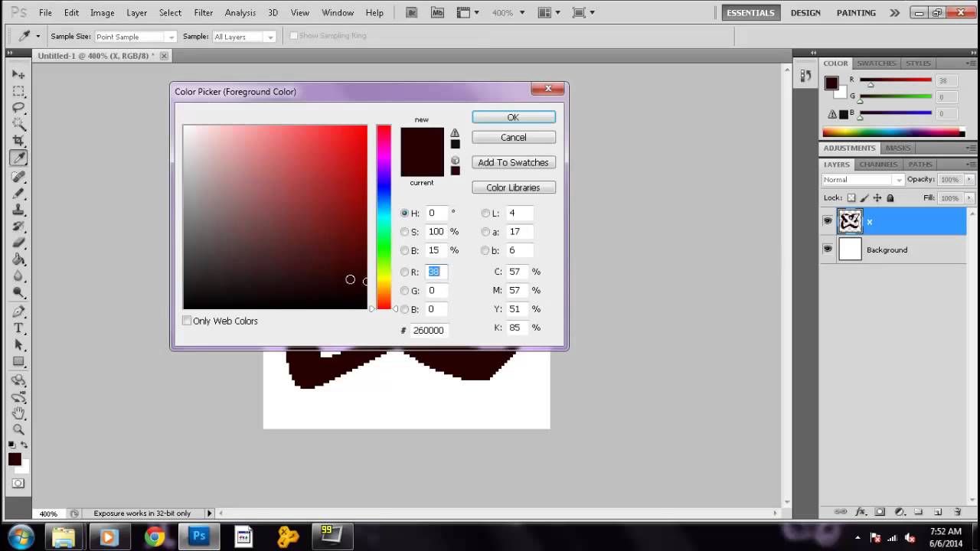The height and width of the screenshot is (551, 980).
Task: Switch to the Swatches tab
Action: tap(877, 63)
